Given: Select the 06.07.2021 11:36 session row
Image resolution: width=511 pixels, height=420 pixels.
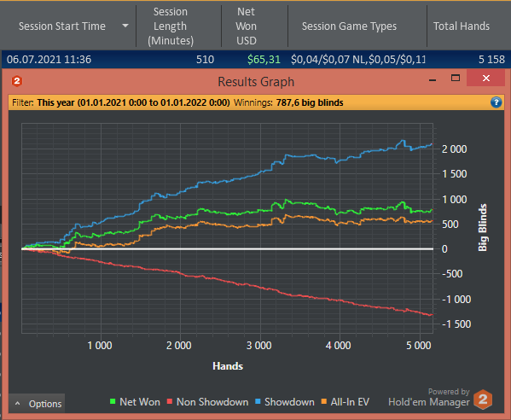Looking at the screenshot, I should click(x=256, y=60).
